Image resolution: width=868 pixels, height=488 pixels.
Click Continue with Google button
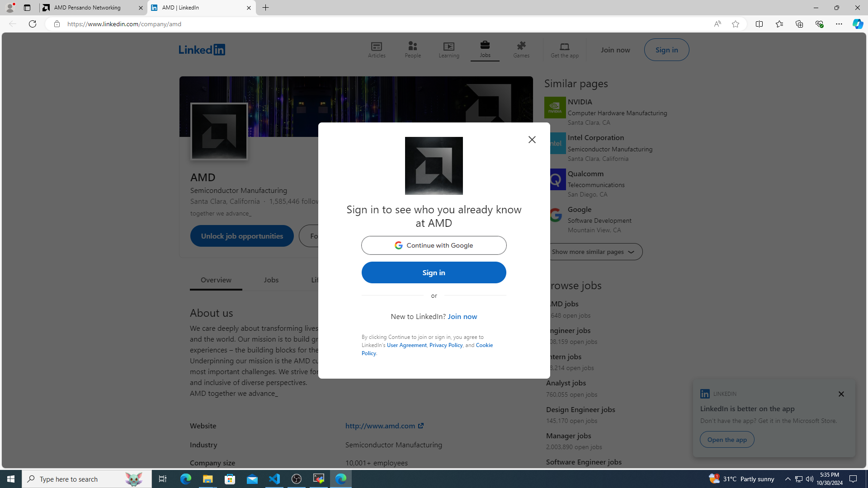(x=434, y=245)
